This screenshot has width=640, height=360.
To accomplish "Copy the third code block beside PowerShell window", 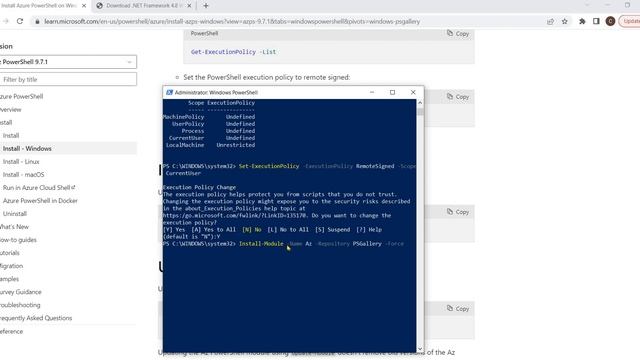I will click(458, 212).
